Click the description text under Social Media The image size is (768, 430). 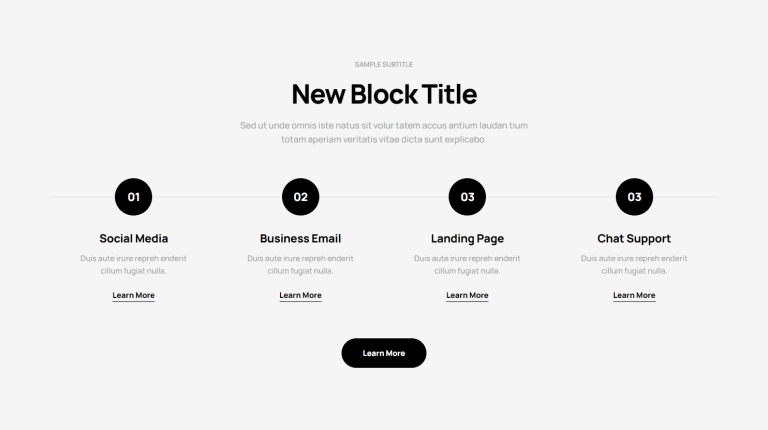(133, 264)
